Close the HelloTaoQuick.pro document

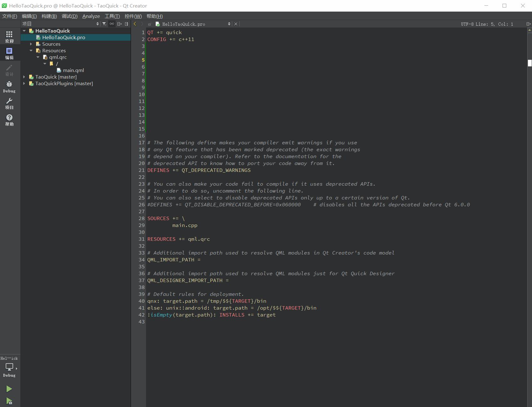(236, 24)
